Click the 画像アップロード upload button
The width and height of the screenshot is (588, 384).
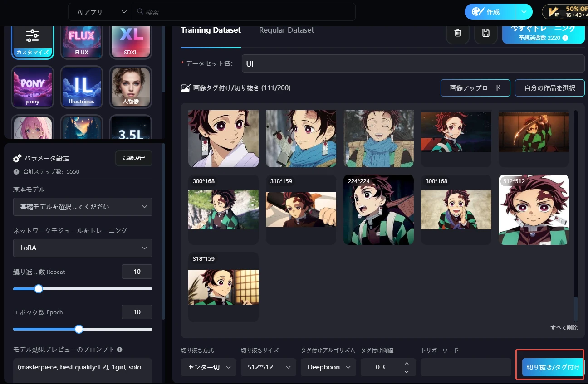coord(475,88)
